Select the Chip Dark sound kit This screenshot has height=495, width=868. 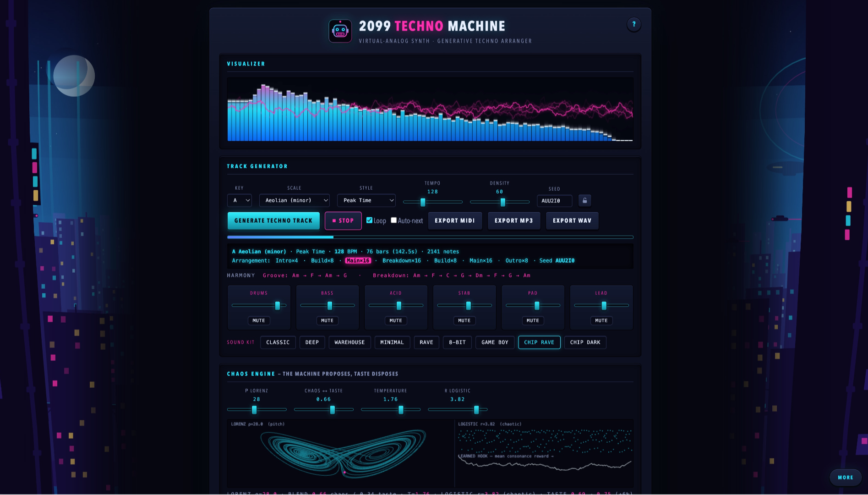point(585,342)
